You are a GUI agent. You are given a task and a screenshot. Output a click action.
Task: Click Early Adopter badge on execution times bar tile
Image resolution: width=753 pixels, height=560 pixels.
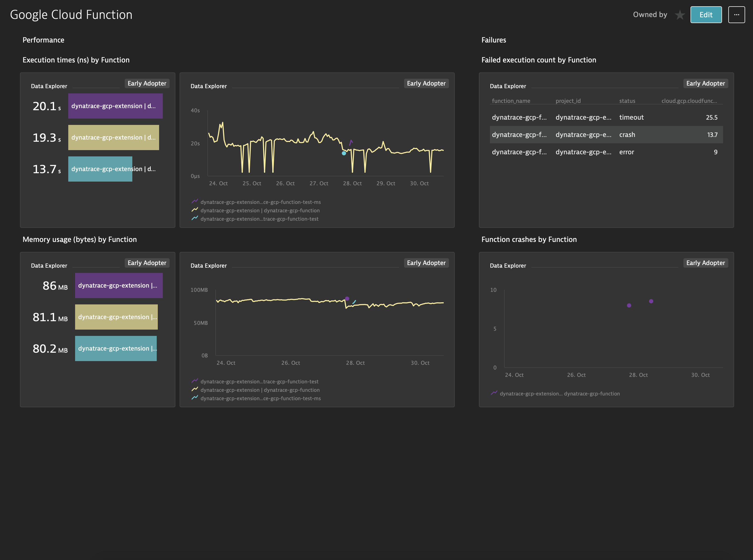[147, 83]
